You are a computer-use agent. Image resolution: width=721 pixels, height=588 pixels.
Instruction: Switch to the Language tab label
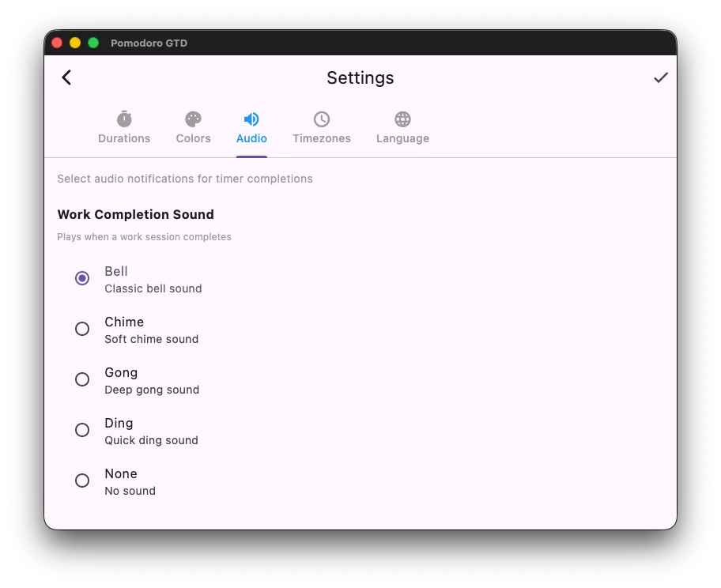(x=402, y=139)
